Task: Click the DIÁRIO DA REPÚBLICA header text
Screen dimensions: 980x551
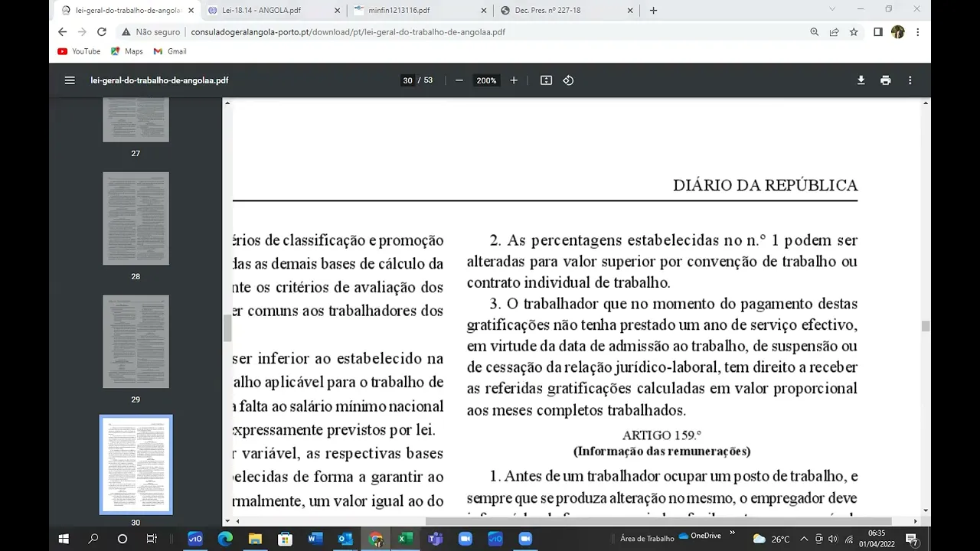Action: [x=765, y=185]
